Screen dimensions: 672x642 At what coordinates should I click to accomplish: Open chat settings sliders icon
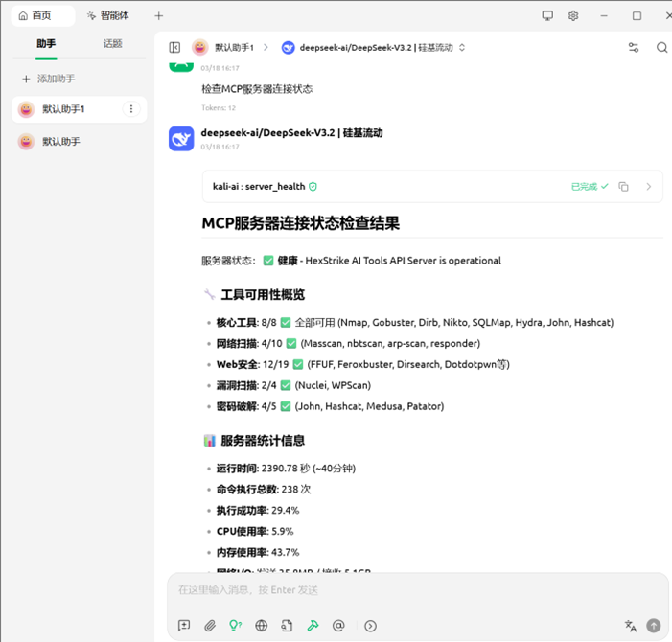(633, 47)
